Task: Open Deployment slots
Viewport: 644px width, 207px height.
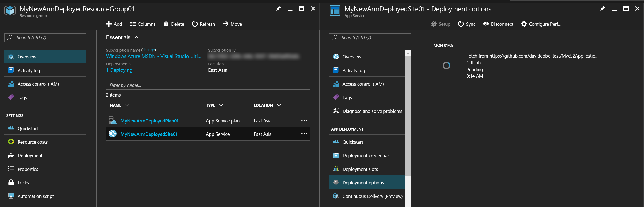Action: click(367, 169)
